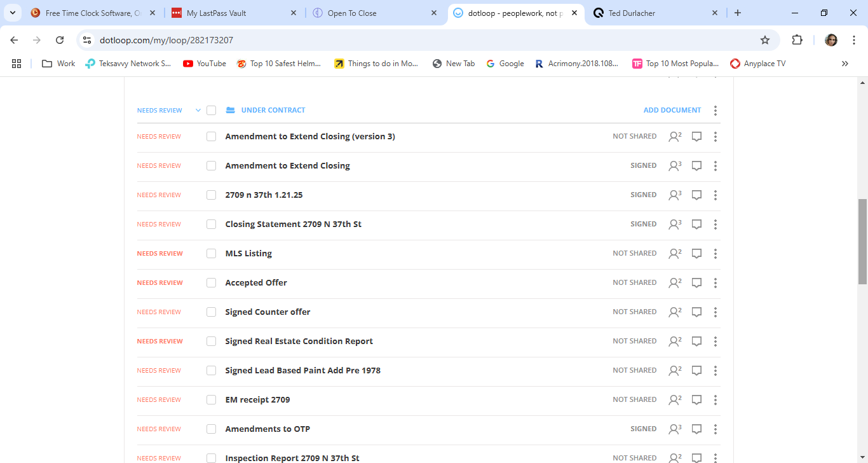Open people icon for Amendments to OTP

tap(674, 429)
